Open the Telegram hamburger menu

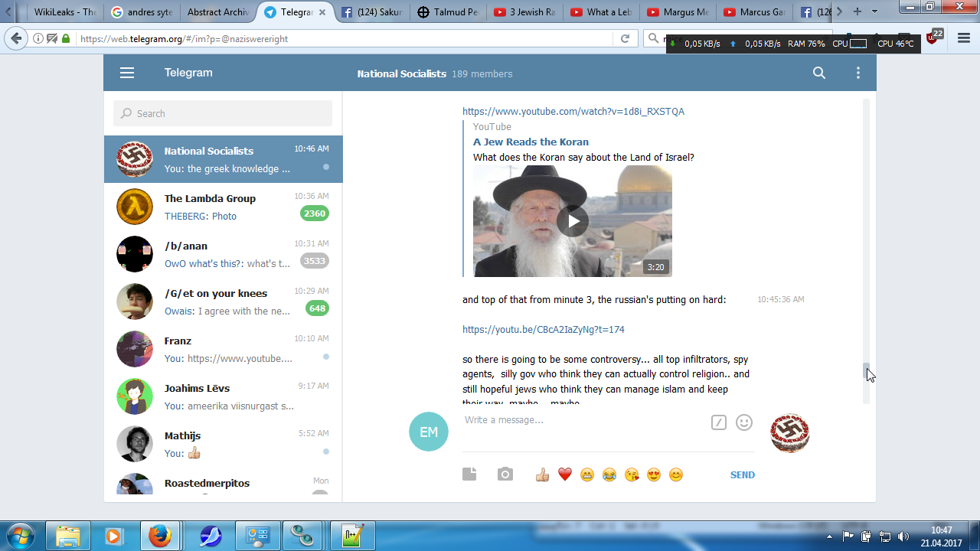[x=127, y=73]
